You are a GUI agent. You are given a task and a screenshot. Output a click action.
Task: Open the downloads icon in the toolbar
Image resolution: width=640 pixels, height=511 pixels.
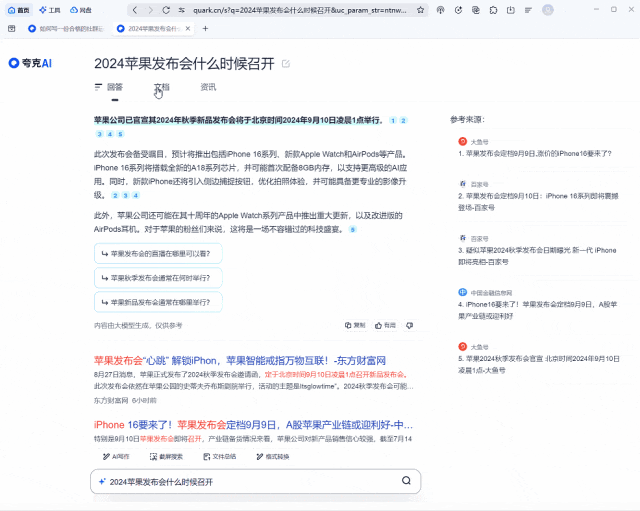click(x=511, y=10)
